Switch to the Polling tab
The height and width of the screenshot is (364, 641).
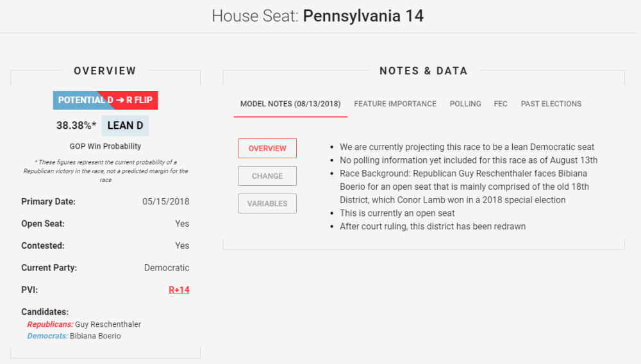(465, 104)
